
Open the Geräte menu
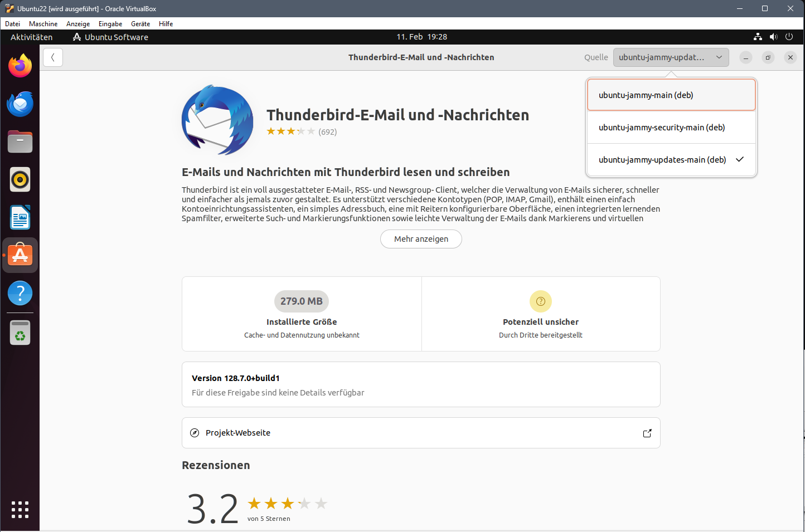[140, 24]
